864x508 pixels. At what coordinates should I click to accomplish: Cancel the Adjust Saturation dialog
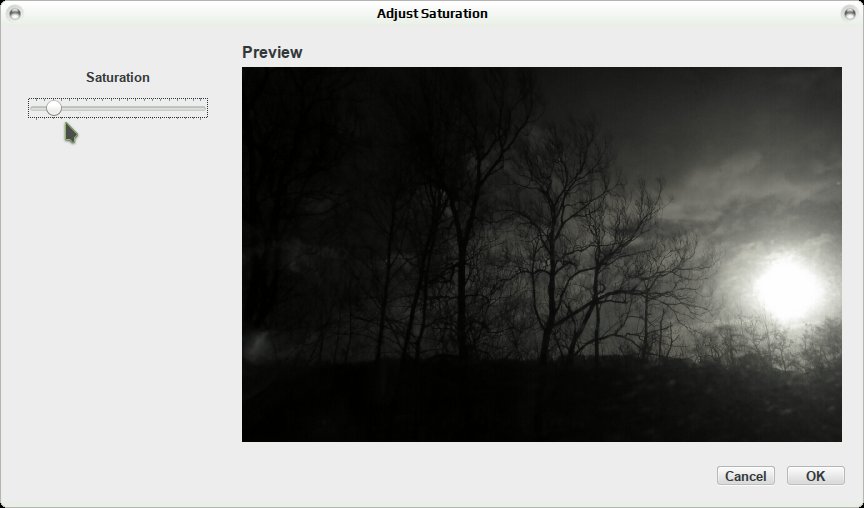coord(746,476)
